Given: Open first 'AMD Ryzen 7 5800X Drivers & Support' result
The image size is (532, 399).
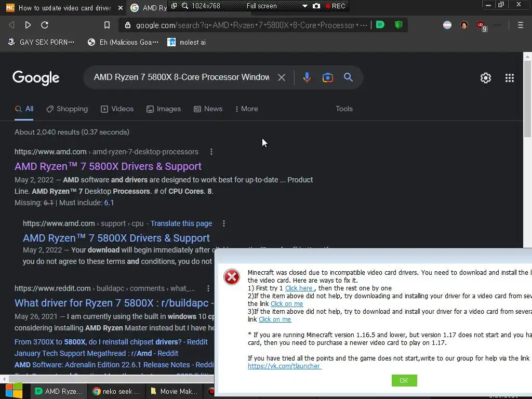Looking at the screenshot, I should click(108, 166).
